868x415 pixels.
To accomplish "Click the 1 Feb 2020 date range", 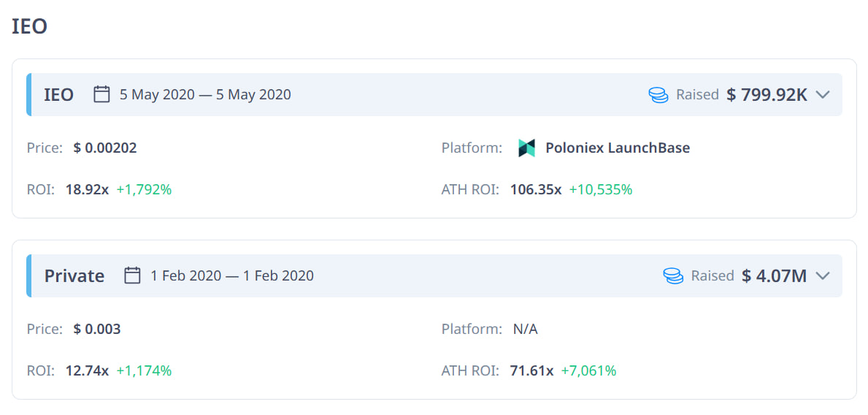I will click(x=232, y=275).
